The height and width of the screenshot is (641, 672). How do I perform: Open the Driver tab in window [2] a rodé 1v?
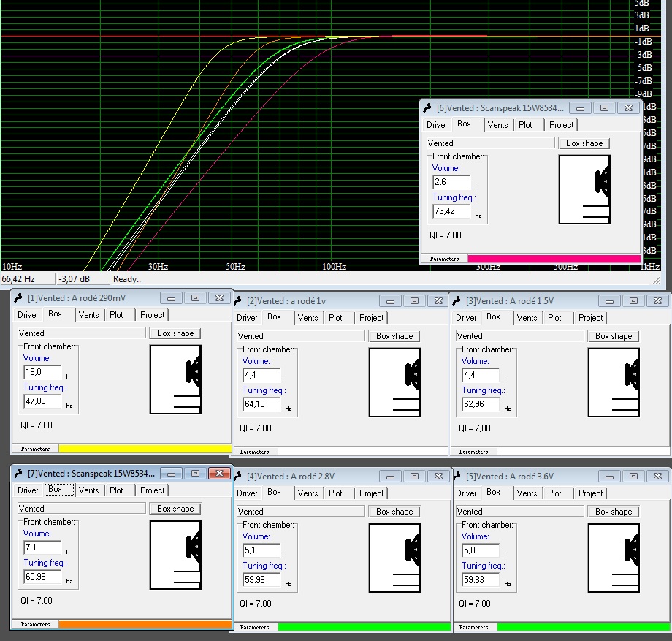point(247,318)
